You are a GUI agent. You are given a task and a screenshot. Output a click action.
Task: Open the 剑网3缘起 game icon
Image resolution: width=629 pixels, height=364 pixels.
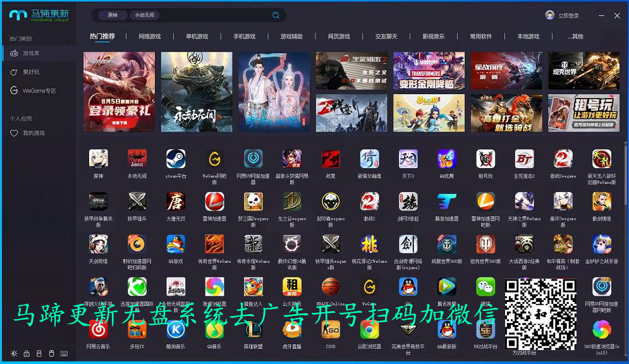pos(408,201)
